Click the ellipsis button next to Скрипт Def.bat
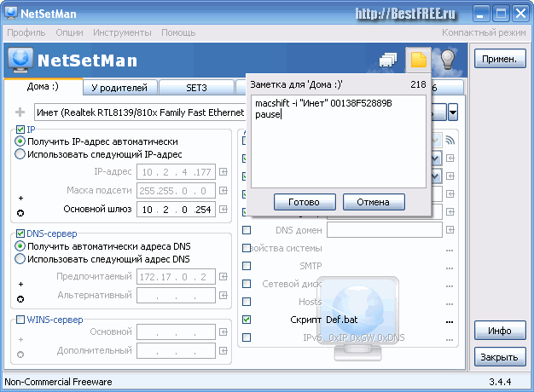 450,320
